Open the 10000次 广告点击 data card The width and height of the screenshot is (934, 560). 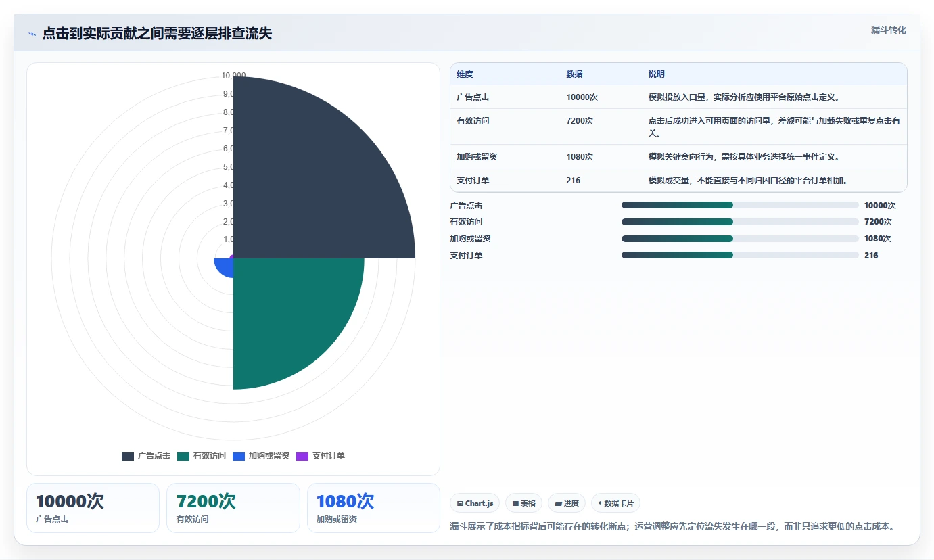93,508
